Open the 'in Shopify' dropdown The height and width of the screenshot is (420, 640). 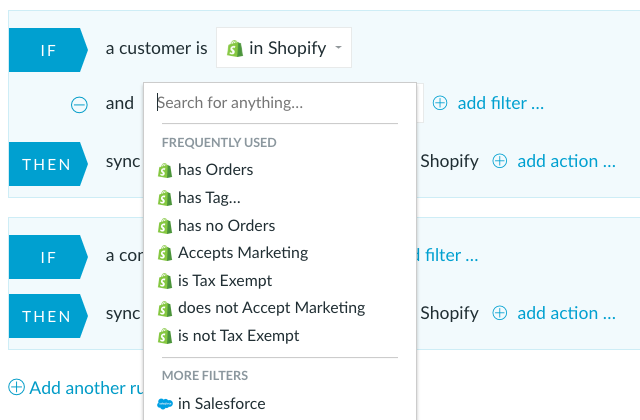[284, 48]
